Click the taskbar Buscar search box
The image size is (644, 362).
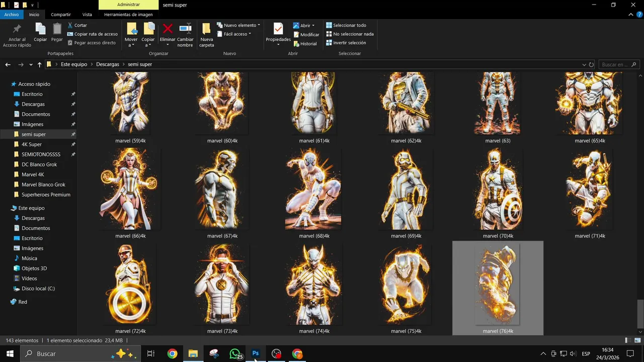pyautogui.click(x=79, y=354)
